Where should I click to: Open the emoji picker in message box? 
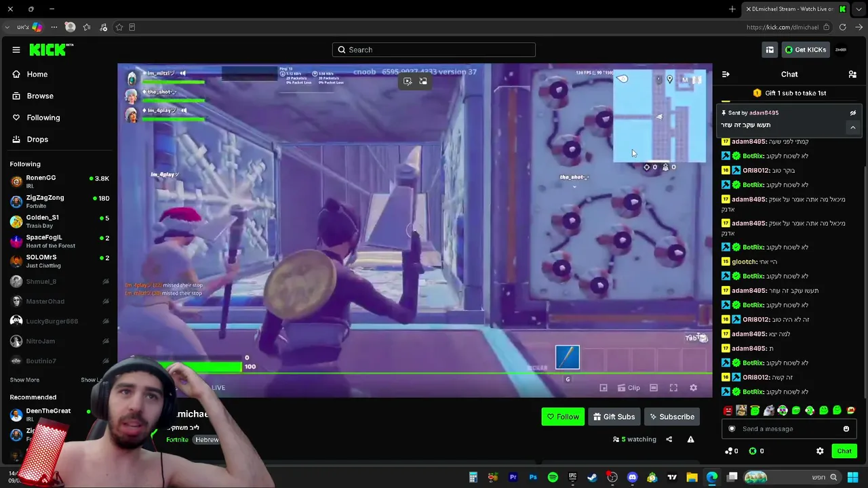click(x=846, y=428)
